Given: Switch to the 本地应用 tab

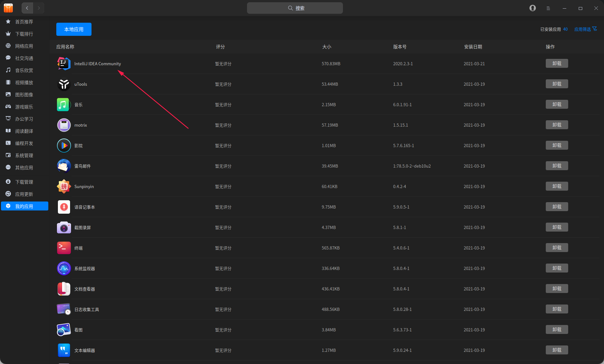Looking at the screenshot, I should [x=74, y=29].
